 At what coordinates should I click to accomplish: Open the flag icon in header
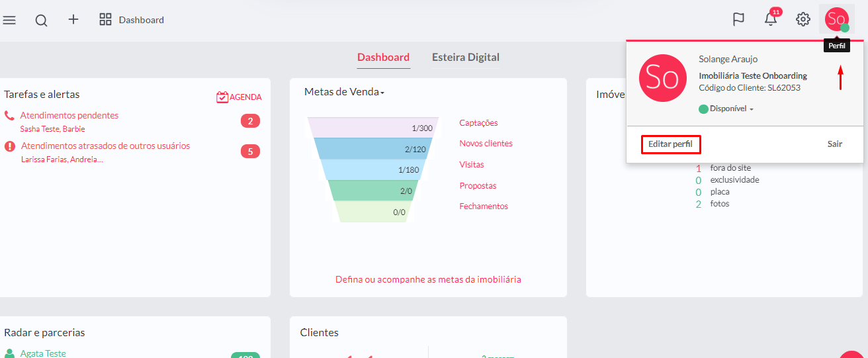(x=738, y=20)
